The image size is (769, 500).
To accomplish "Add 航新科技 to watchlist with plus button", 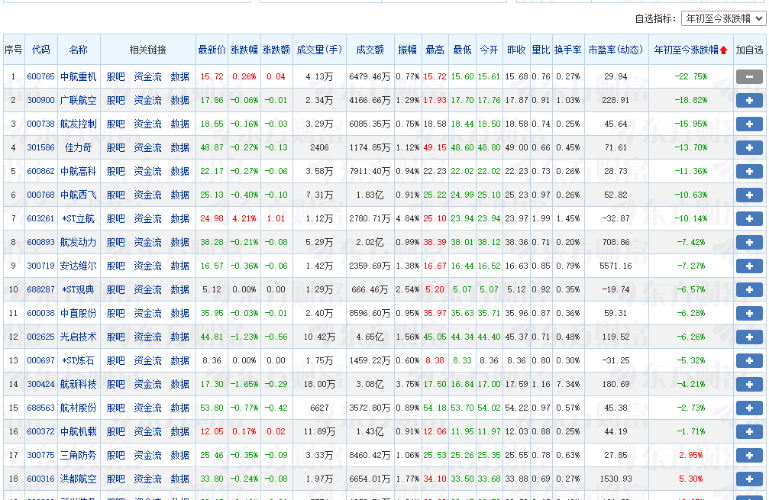I will [x=749, y=384].
